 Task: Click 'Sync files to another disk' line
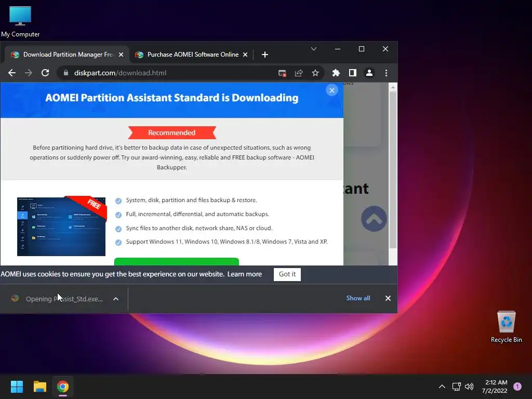click(199, 228)
